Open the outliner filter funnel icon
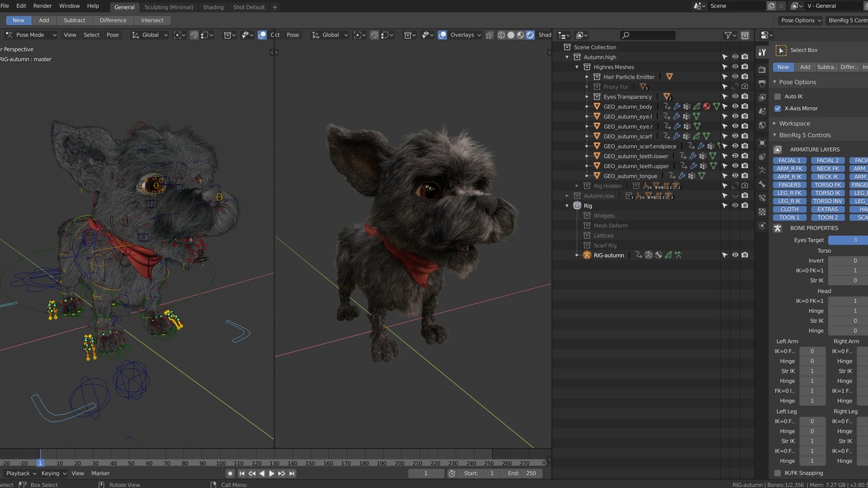 click(x=728, y=35)
